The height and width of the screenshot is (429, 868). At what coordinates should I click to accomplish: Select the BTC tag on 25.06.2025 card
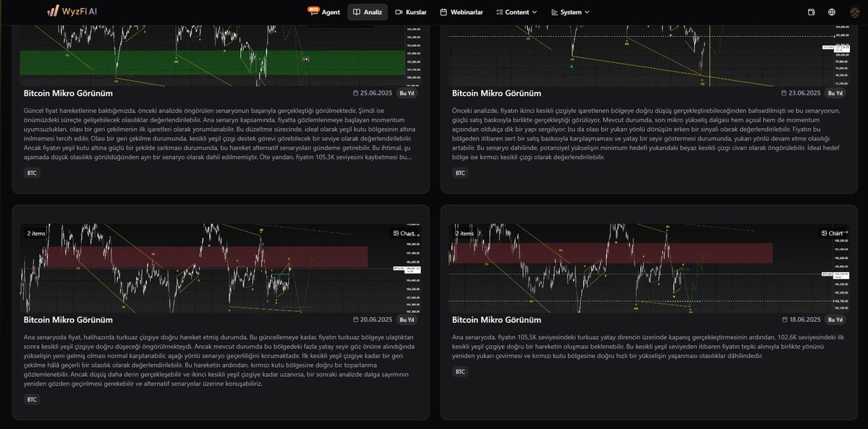click(x=32, y=173)
